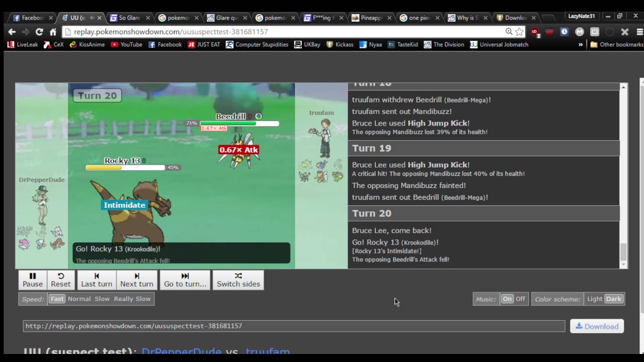Open the YouTube bookmark

[126, 45]
